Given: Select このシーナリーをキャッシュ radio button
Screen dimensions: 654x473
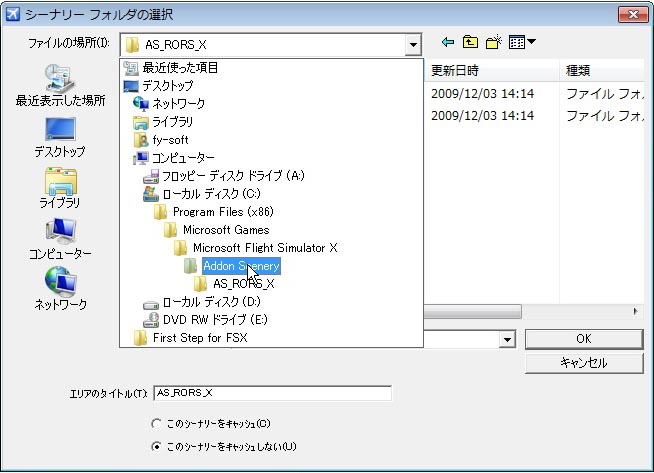Looking at the screenshot, I should tap(156, 424).
